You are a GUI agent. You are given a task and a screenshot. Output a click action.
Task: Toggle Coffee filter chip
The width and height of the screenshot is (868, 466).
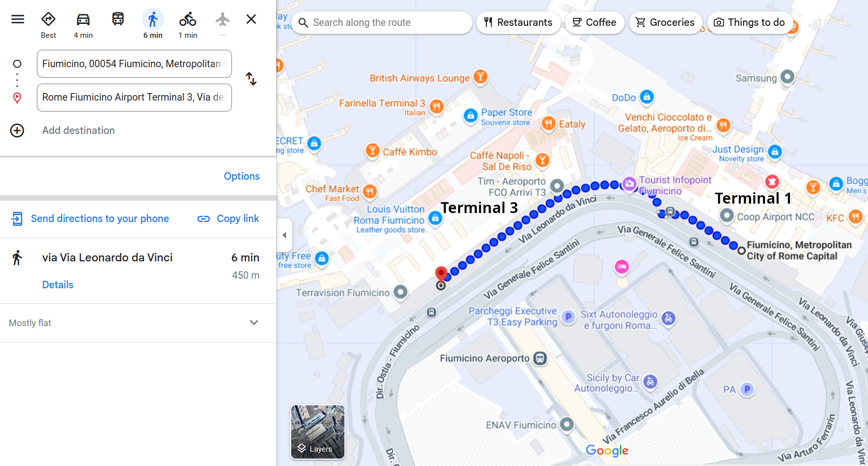click(x=594, y=22)
